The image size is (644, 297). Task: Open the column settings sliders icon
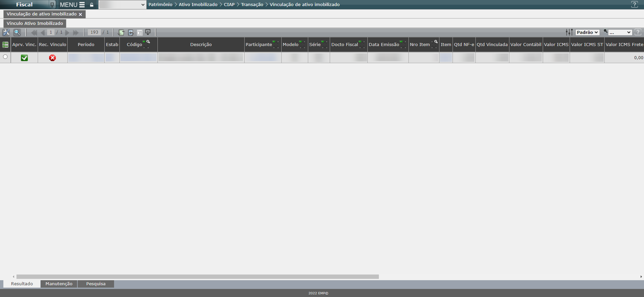pos(569,32)
